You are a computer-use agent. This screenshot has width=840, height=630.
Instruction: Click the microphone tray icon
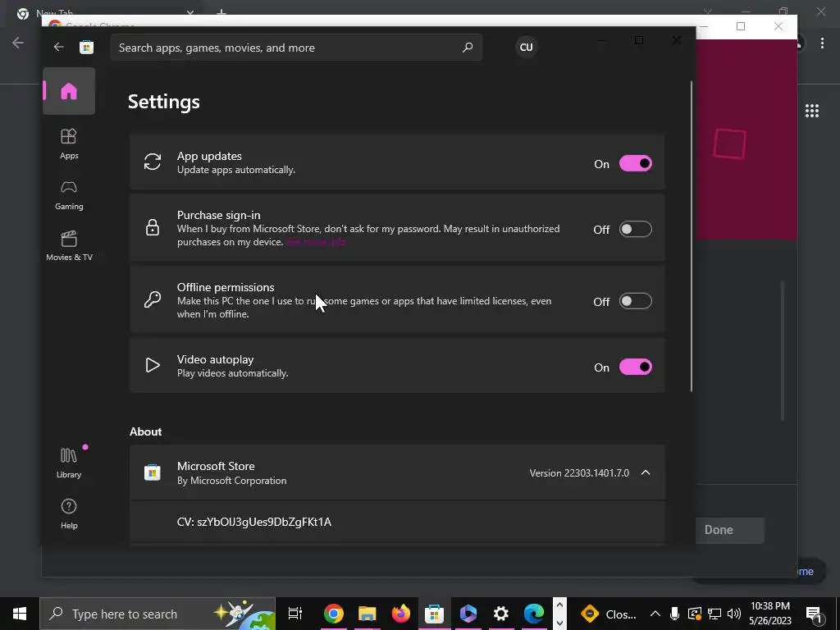pyautogui.click(x=674, y=614)
